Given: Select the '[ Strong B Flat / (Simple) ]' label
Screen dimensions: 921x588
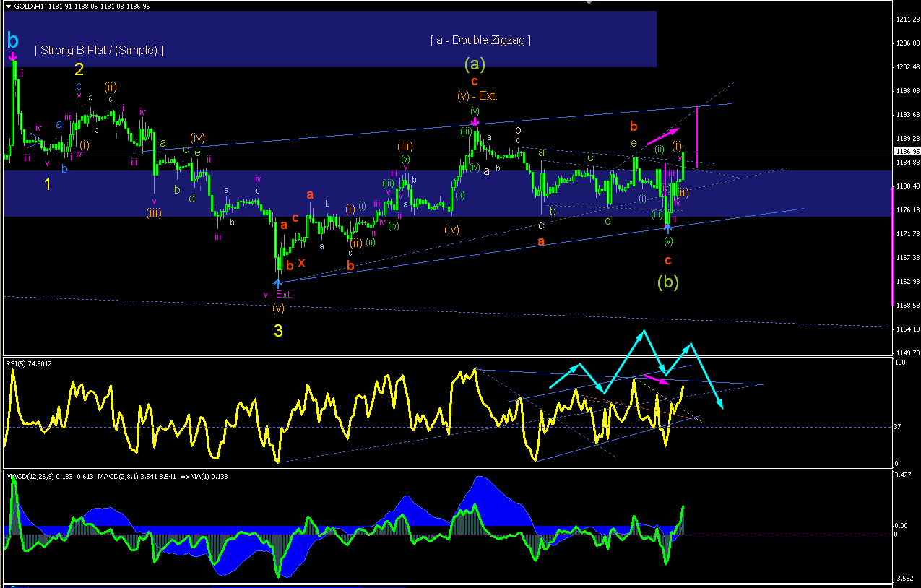Looking at the screenshot, I should (x=99, y=51).
